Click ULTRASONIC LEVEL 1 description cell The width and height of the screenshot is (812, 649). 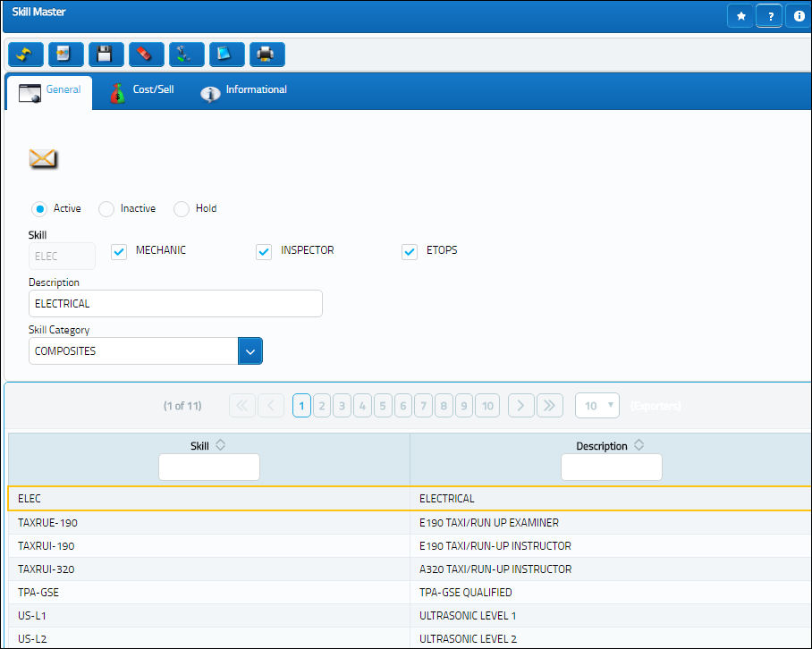click(x=468, y=616)
